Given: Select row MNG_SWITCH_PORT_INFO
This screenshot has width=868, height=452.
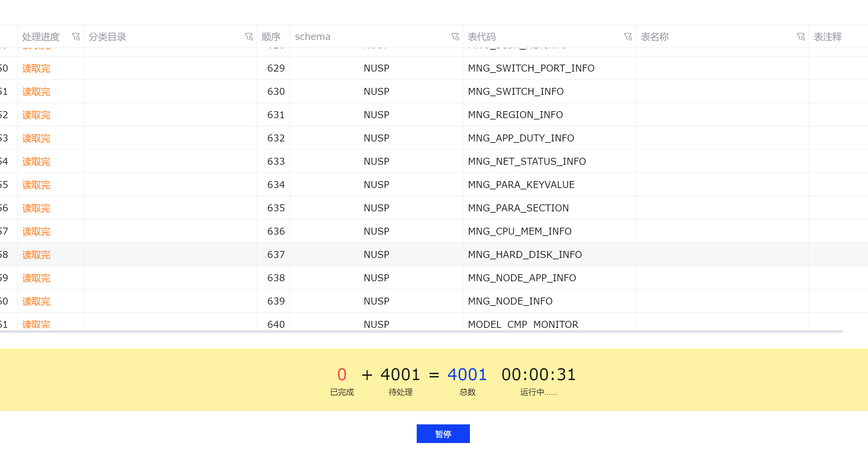Looking at the screenshot, I should click(531, 68).
